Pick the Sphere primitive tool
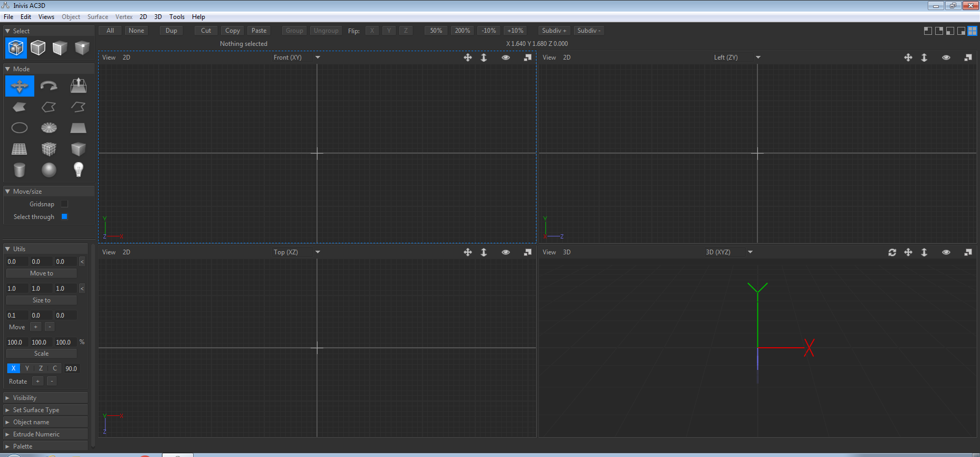The width and height of the screenshot is (980, 457). 49,170
